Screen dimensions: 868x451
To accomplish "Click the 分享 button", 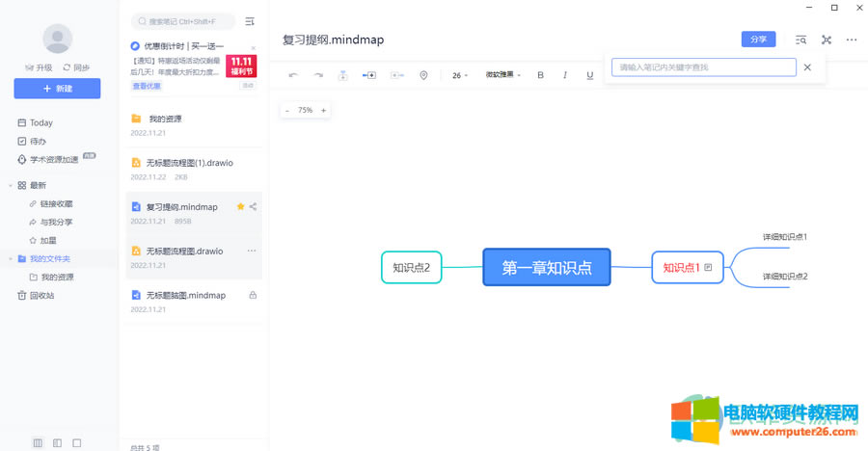I will coord(758,40).
